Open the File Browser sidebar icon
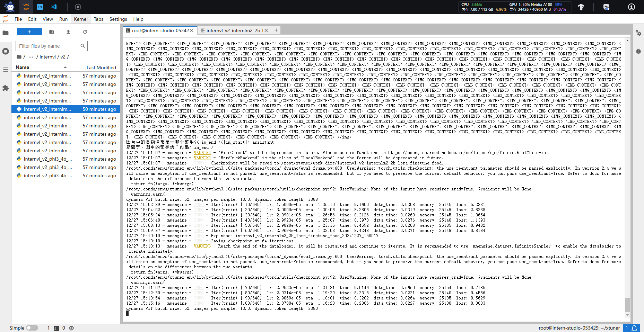The width and height of the screenshot is (644, 332). (6, 33)
